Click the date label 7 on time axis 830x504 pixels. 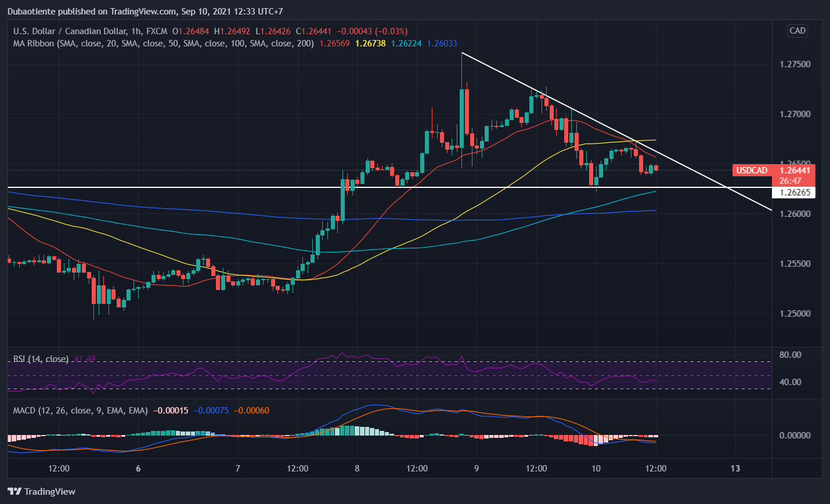pyautogui.click(x=237, y=469)
